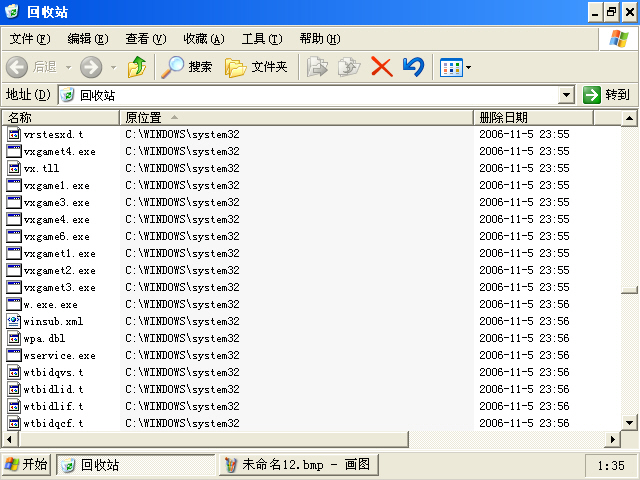This screenshot has height=480, width=640.
Task: Select the vx.tll file icon
Action: coord(14,168)
